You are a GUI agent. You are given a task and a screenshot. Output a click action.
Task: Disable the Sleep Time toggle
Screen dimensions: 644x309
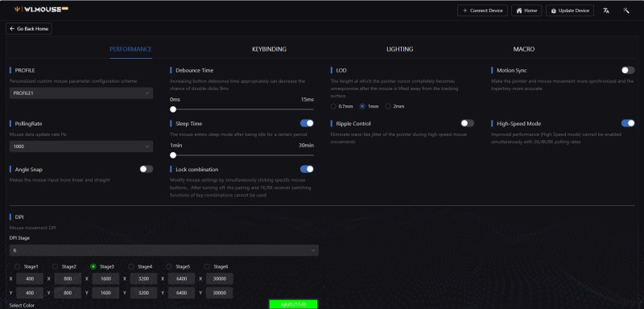point(307,123)
